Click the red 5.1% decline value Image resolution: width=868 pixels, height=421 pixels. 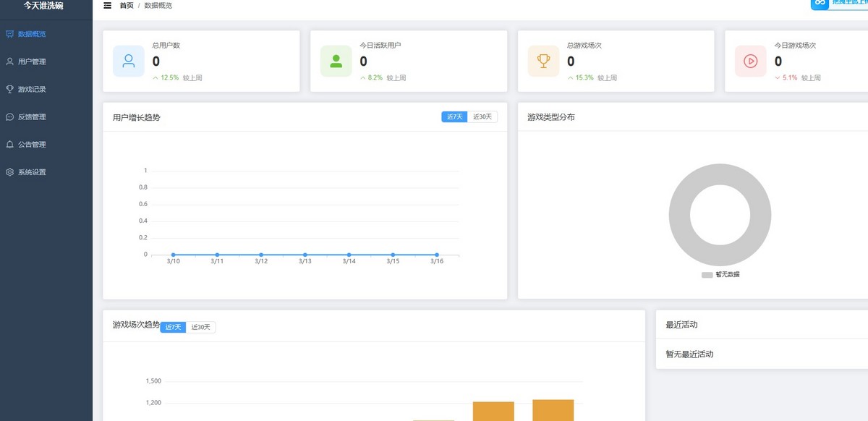tap(790, 78)
